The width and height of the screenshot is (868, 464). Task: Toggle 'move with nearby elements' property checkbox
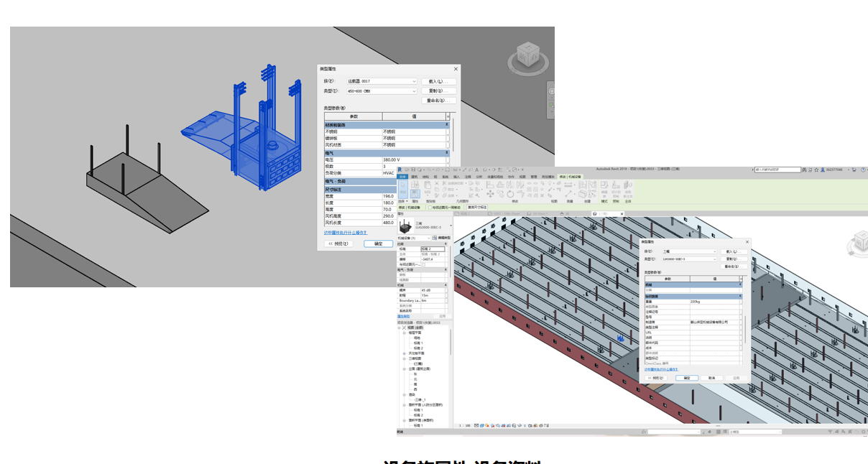pyautogui.click(x=423, y=264)
